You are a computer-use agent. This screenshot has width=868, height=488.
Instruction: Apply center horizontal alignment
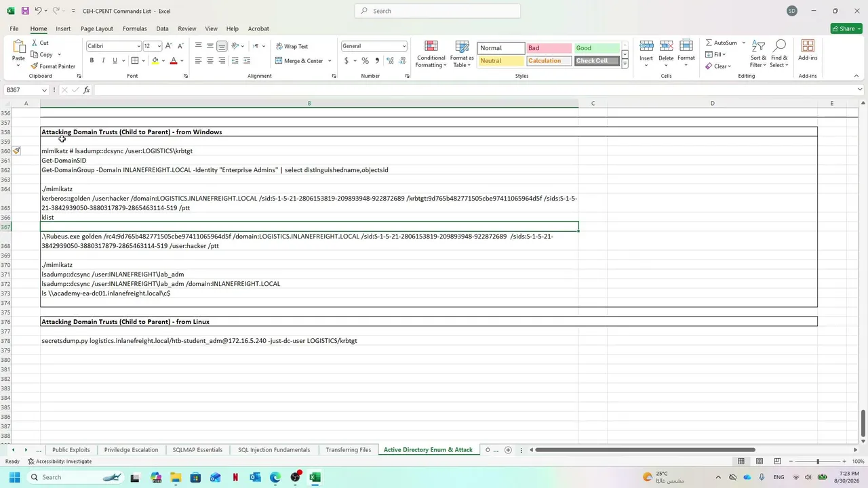210,61
